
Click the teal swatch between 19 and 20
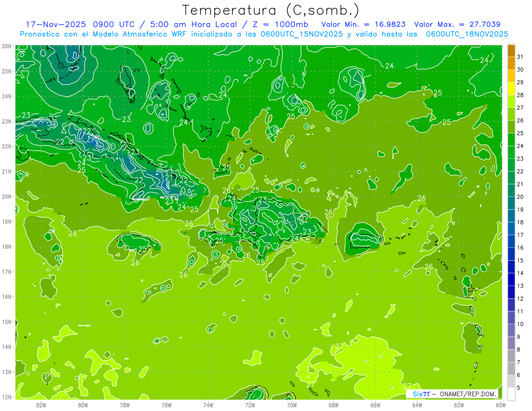pos(511,204)
